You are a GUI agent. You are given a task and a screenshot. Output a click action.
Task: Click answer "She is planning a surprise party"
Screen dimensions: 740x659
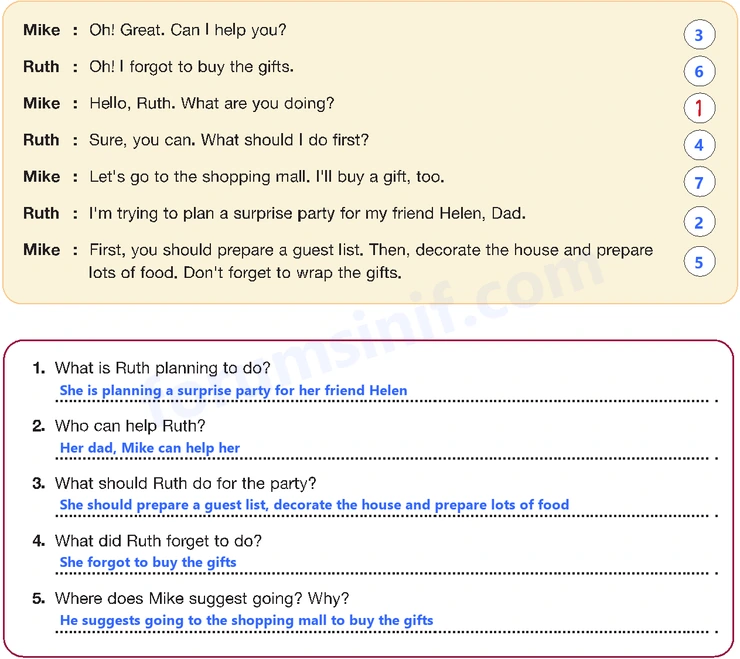coord(233,390)
